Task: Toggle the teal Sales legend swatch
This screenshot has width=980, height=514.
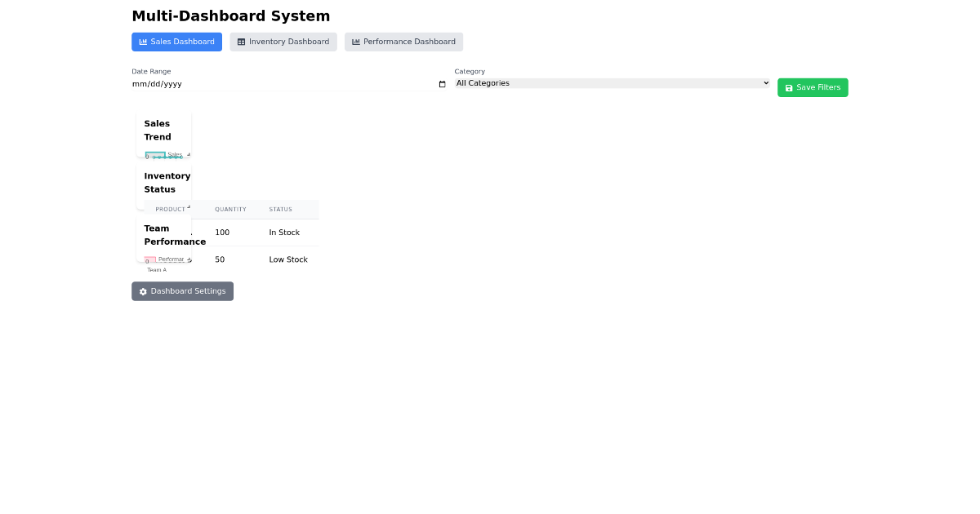Action: [155, 154]
